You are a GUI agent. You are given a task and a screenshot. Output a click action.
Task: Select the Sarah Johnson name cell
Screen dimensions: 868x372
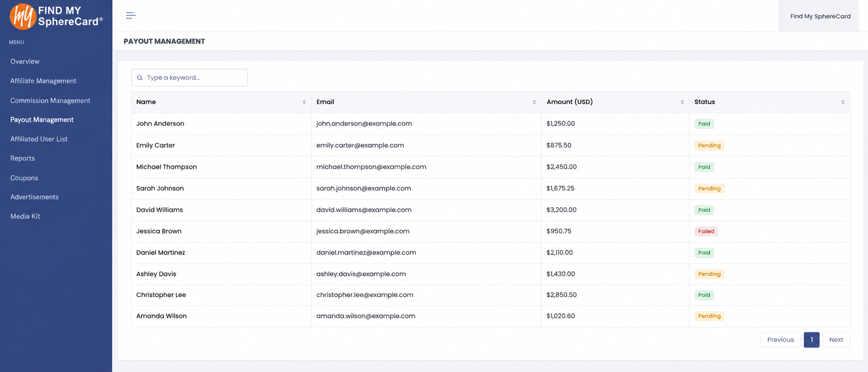tap(221, 188)
